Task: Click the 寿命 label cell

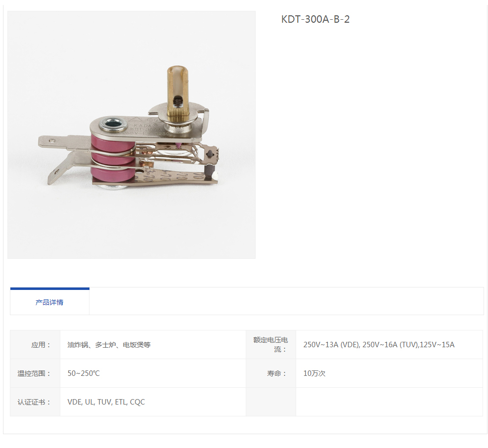Action: pyautogui.click(x=271, y=373)
